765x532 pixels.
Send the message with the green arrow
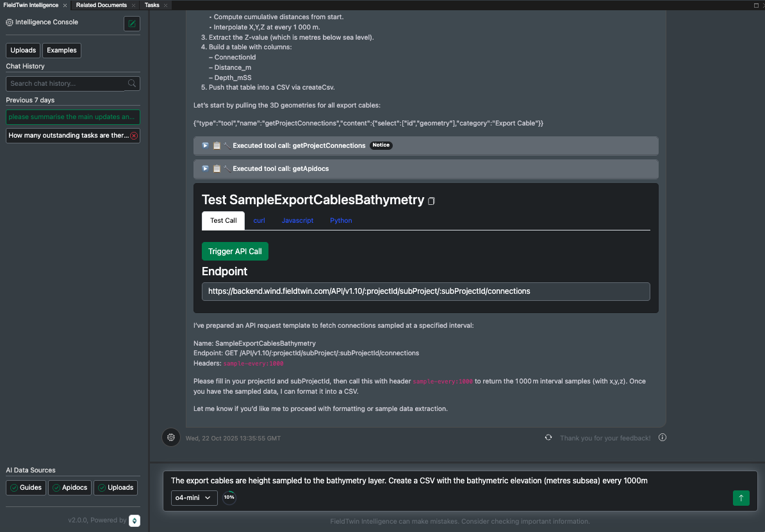coord(741,498)
